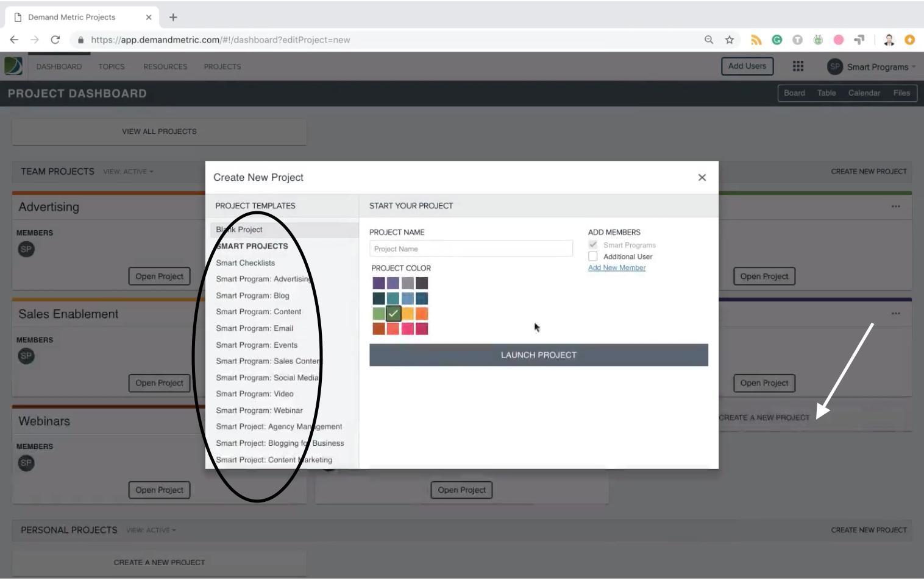924x581 pixels.
Task: Click the orange circle extension icon at far right
Action: (x=910, y=40)
